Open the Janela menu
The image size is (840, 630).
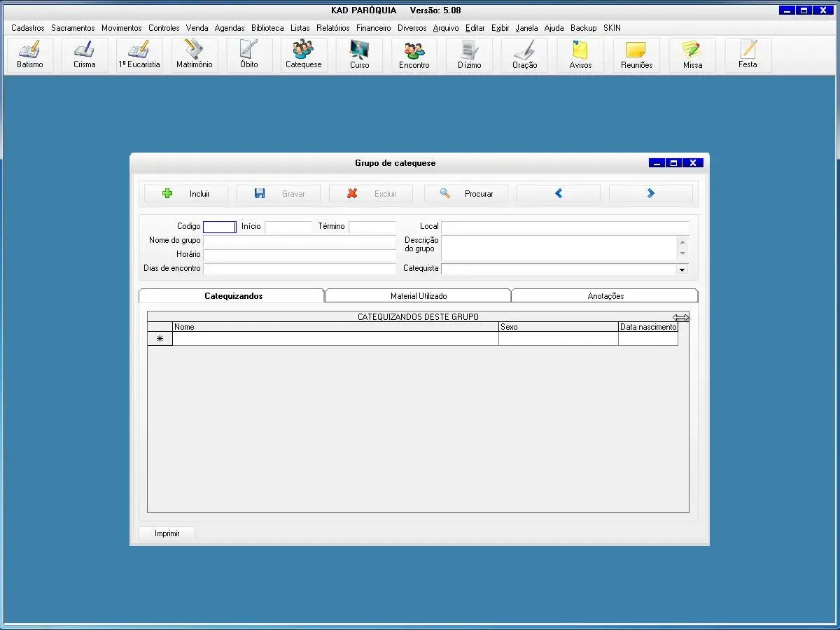(527, 28)
